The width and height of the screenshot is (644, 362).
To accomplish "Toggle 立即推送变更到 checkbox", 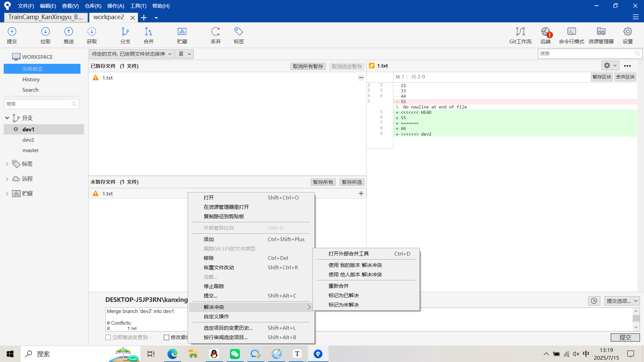I will pyautogui.click(x=108, y=337).
